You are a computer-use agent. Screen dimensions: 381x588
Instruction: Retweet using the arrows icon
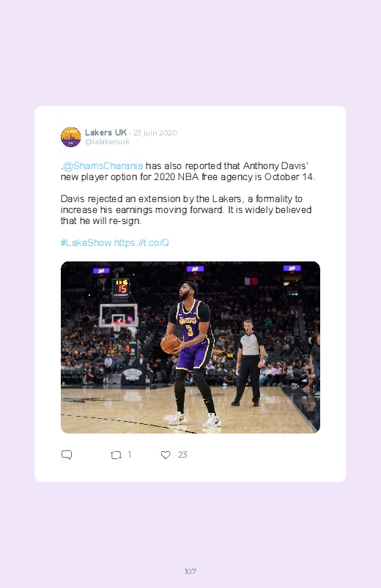click(x=116, y=455)
